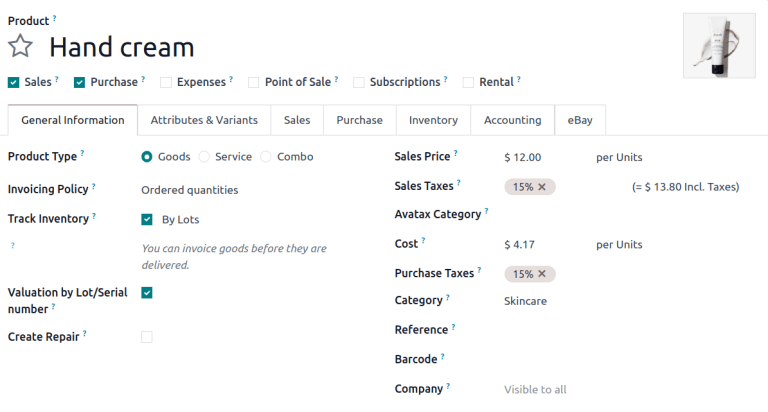Remove the 15% Purchase Taxes tag
Screen dimensions: 768x412
tap(542, 273)
